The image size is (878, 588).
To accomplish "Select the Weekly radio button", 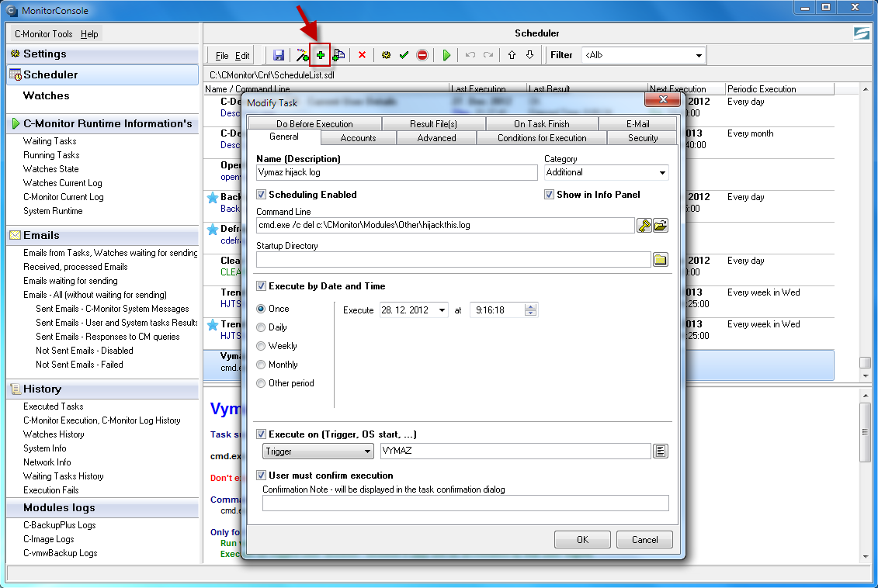I will point(261,346).
